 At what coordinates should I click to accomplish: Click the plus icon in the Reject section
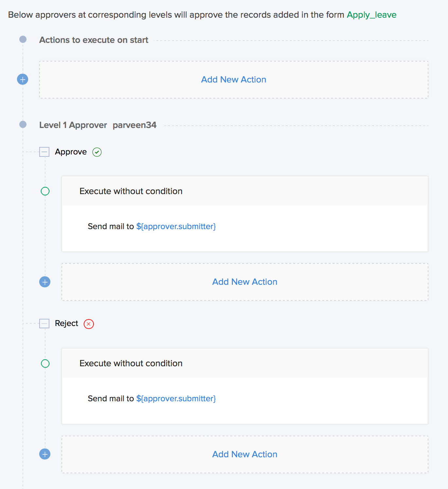click(x=45, y=454)
